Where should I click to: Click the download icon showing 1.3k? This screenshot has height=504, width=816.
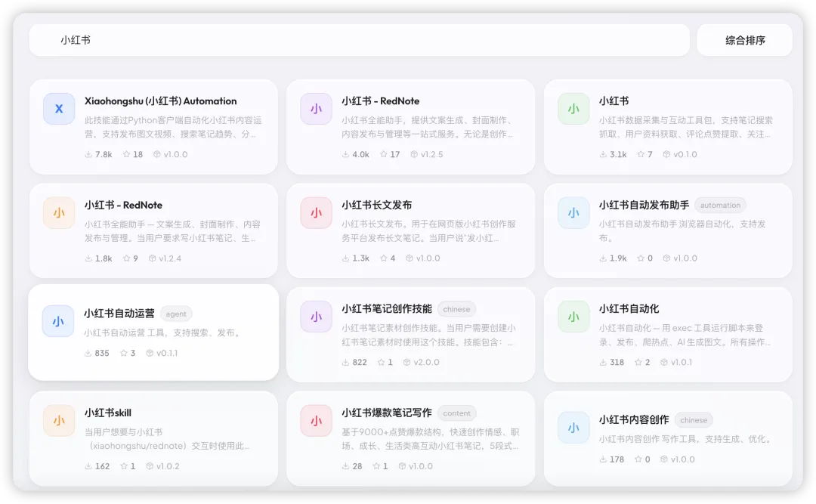tap(345, 258)
